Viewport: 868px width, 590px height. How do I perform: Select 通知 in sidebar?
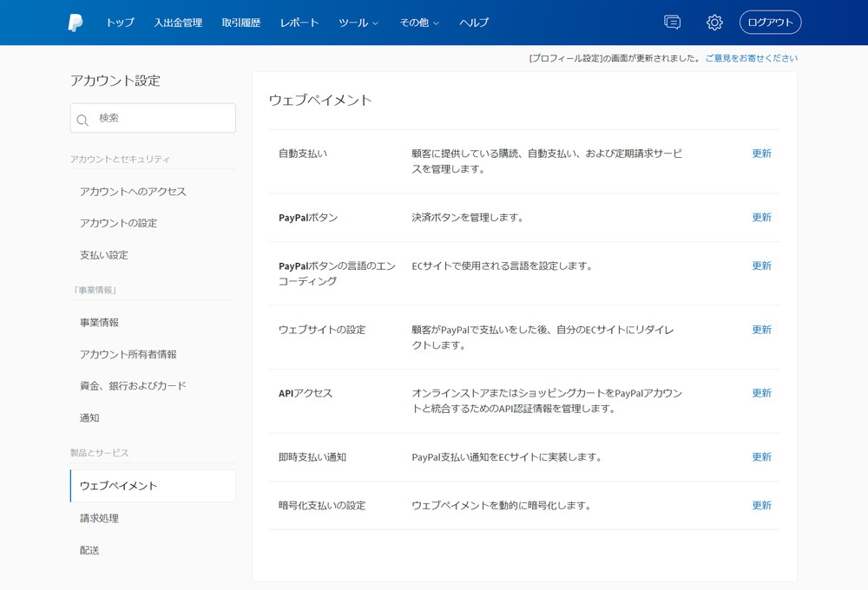[89, 418]
